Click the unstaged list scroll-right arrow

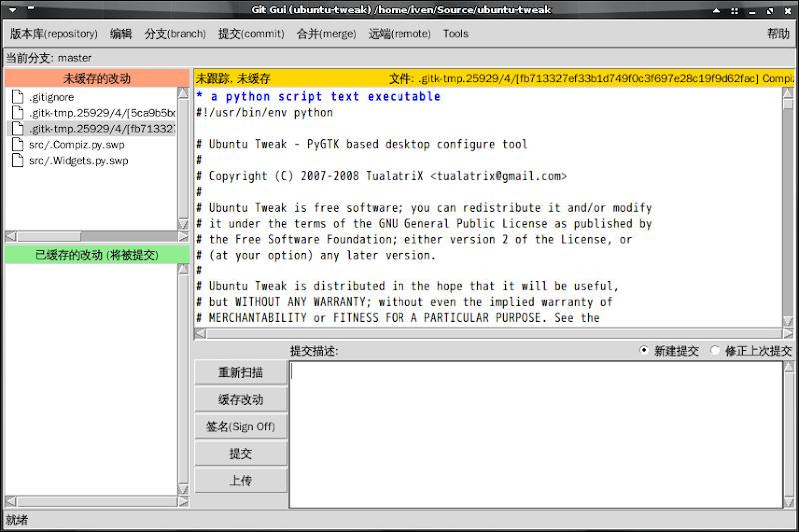pyautogui.click(x=184, y=237)
